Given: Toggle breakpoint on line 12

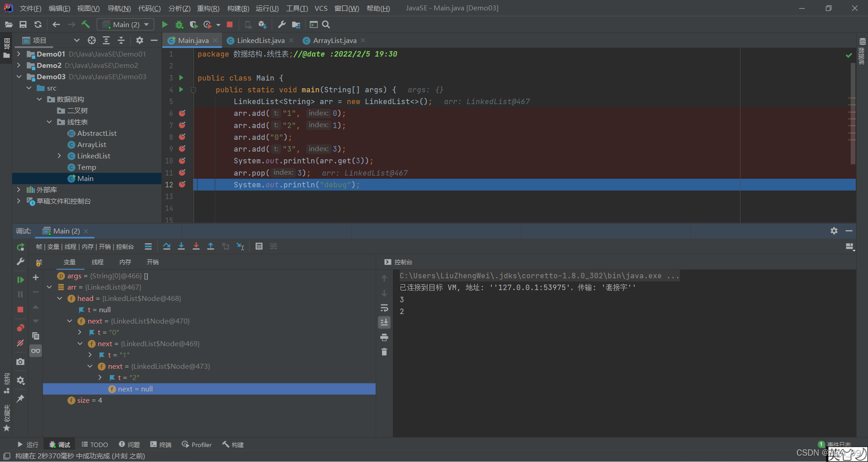Looking at the screenshot, I should (182, 184).
